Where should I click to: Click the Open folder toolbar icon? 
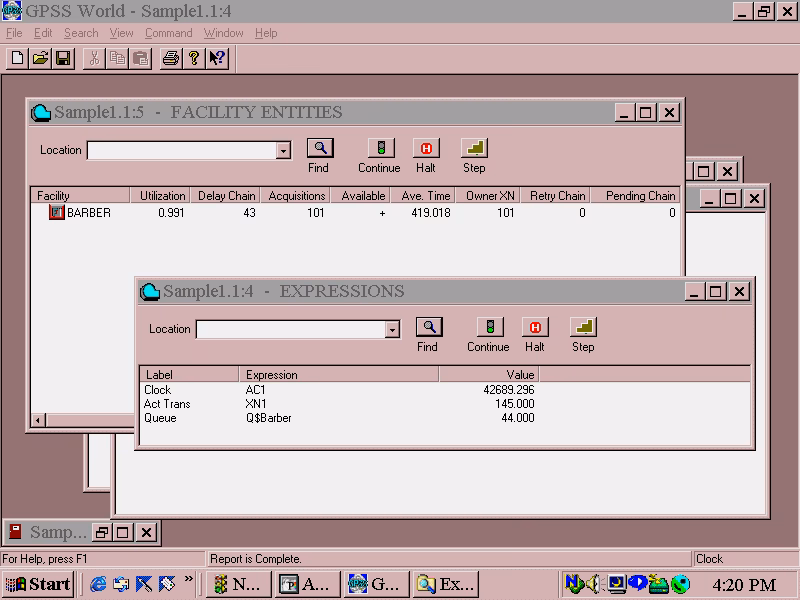(x=40, y=58)
